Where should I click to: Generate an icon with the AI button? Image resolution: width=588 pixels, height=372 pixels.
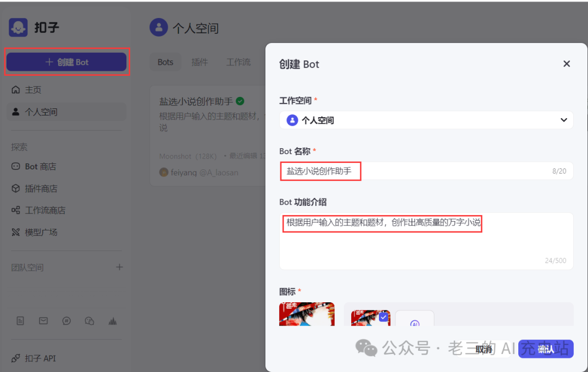[415, 319]
